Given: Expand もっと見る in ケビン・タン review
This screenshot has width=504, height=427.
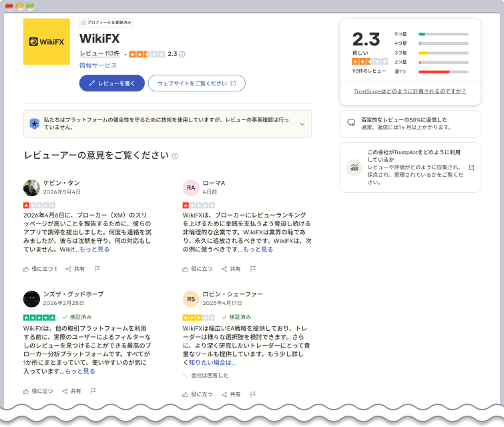Looking at the screenshot, I should click(x=94, y=250).
